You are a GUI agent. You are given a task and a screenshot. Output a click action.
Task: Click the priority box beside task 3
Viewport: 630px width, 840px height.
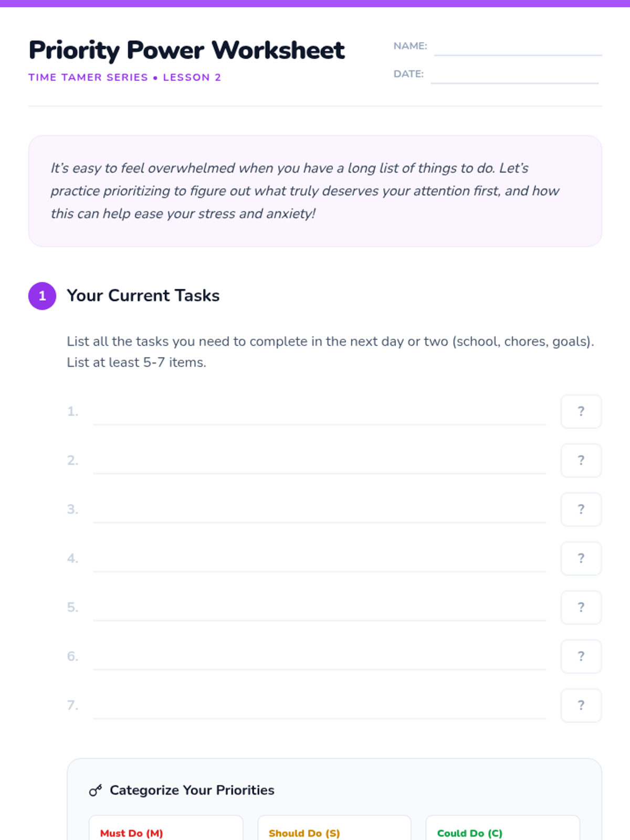tap(581, 509)
